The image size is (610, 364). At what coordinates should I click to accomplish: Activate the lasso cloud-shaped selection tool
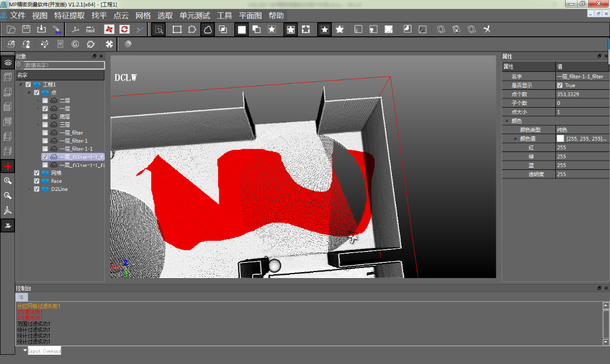click(207, 29)
